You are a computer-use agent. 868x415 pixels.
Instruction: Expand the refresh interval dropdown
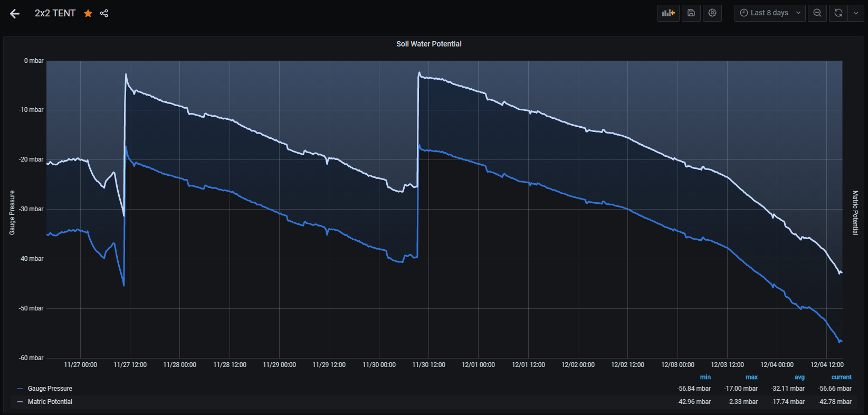pyautogui.click(x=855, y=13)
